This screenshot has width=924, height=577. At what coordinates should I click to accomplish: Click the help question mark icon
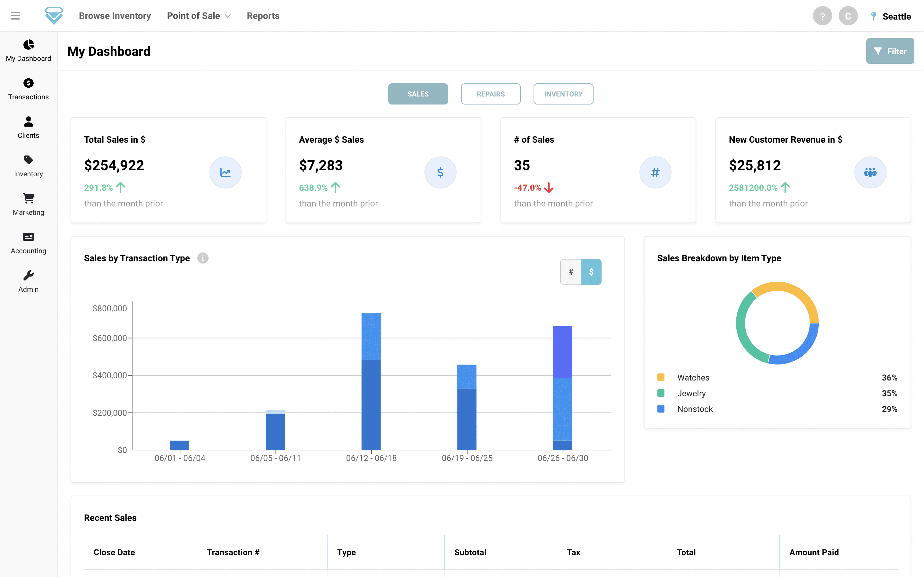click(822, 16)
